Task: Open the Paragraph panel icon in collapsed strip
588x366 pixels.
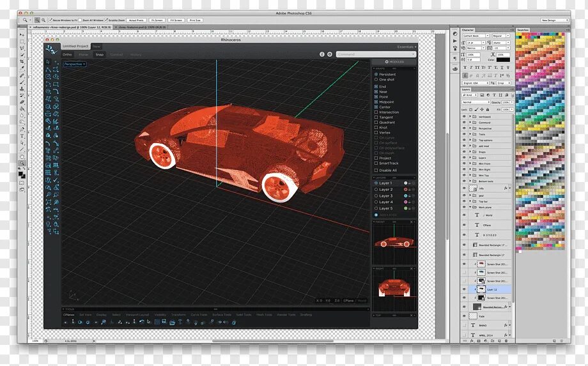Action: tap(455, 58)
